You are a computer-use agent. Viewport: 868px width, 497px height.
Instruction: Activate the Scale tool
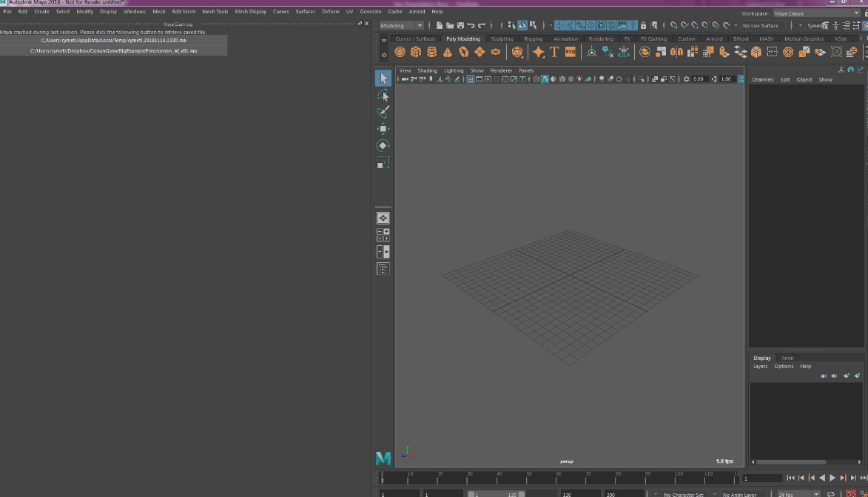point(383,163)
